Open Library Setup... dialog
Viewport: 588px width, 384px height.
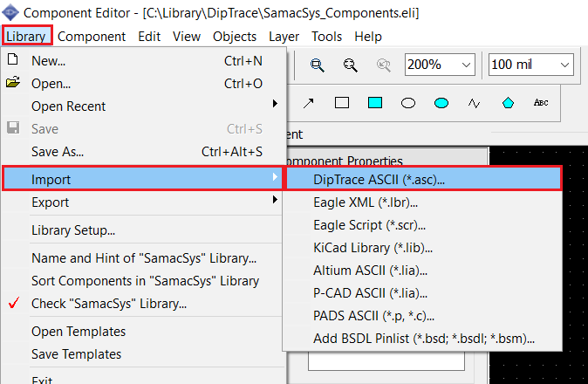142,230
